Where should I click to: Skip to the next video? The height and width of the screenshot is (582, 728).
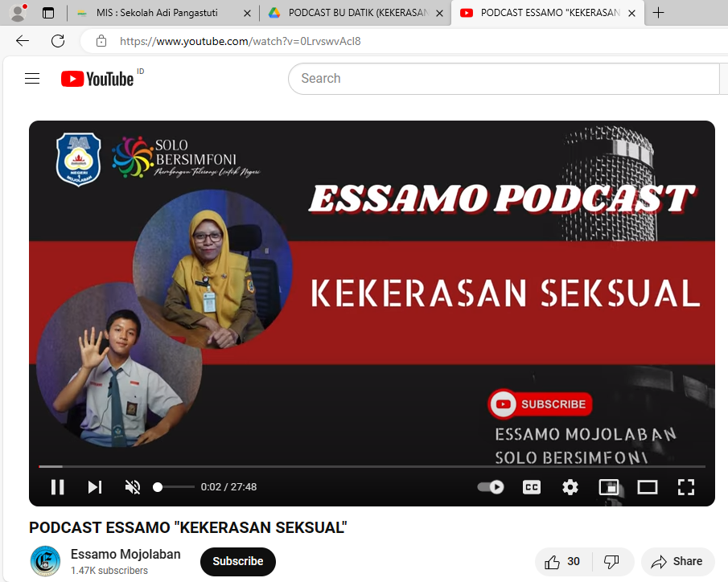click(95, 487)
